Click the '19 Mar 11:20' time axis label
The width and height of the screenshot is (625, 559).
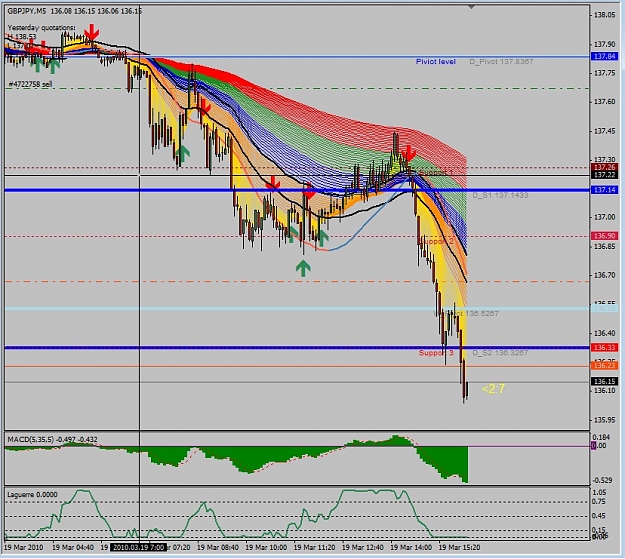314,547
